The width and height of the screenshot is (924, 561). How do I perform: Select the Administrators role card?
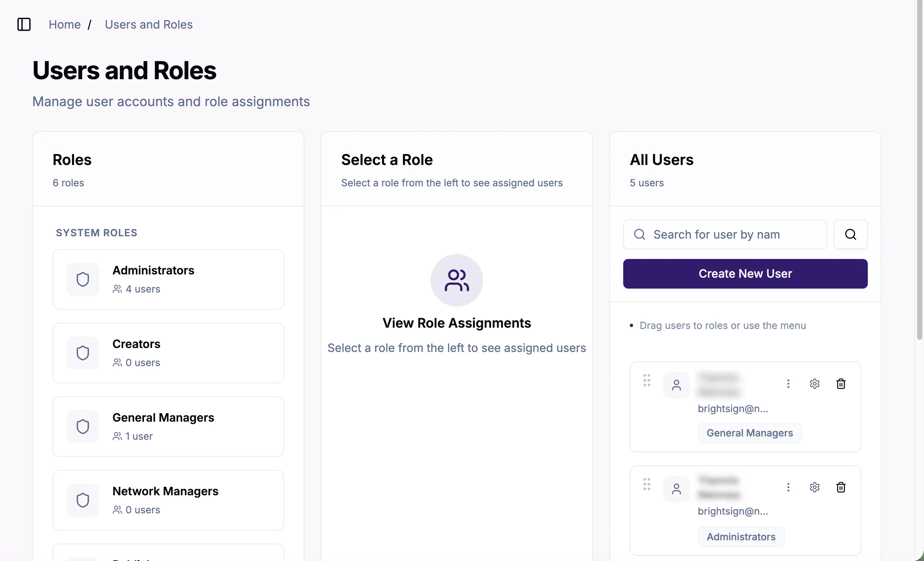pos(168,279)
